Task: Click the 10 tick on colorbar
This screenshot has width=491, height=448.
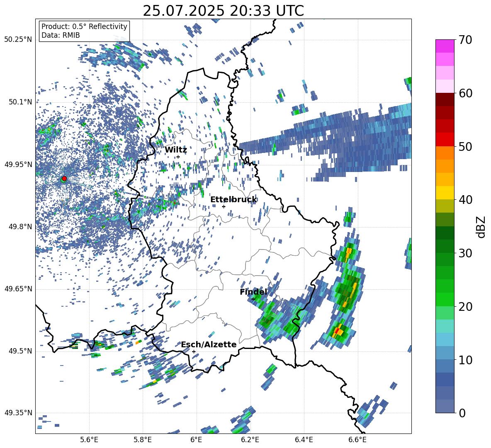Action: 465,360
